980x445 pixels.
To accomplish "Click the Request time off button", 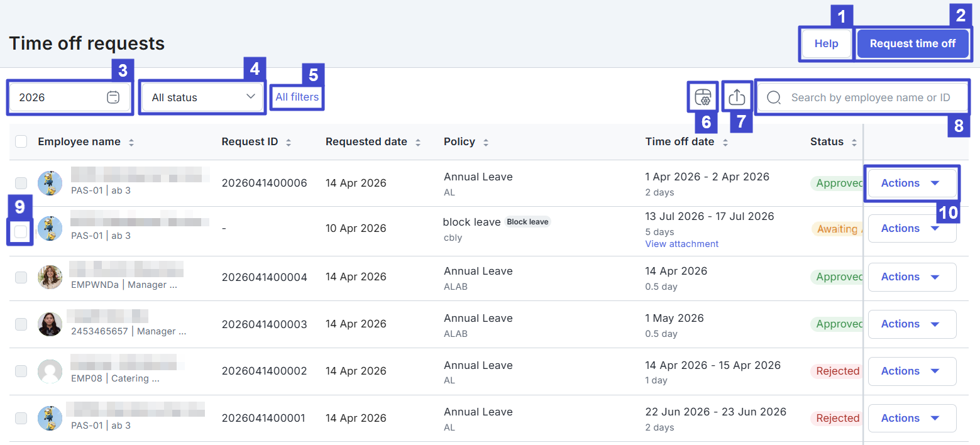I will click(912, 43).
